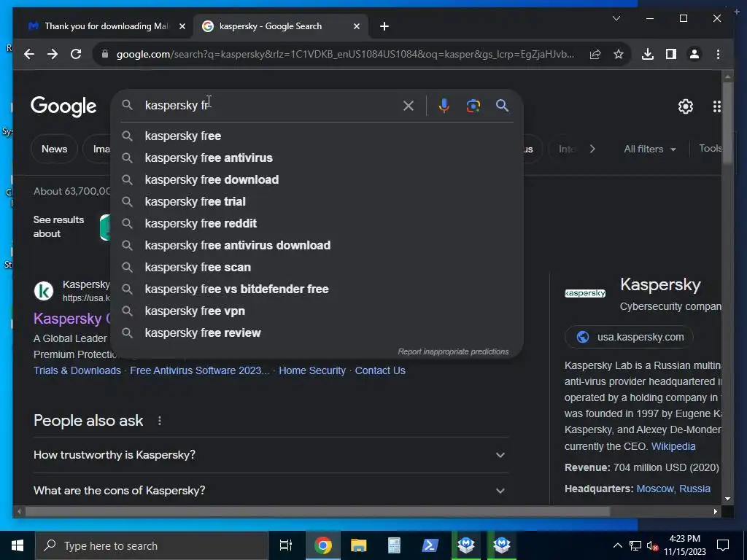This screenshot has height=560, width=747.
Task: Click the horizontal scrollbar thumb
Action: point(317,512)
